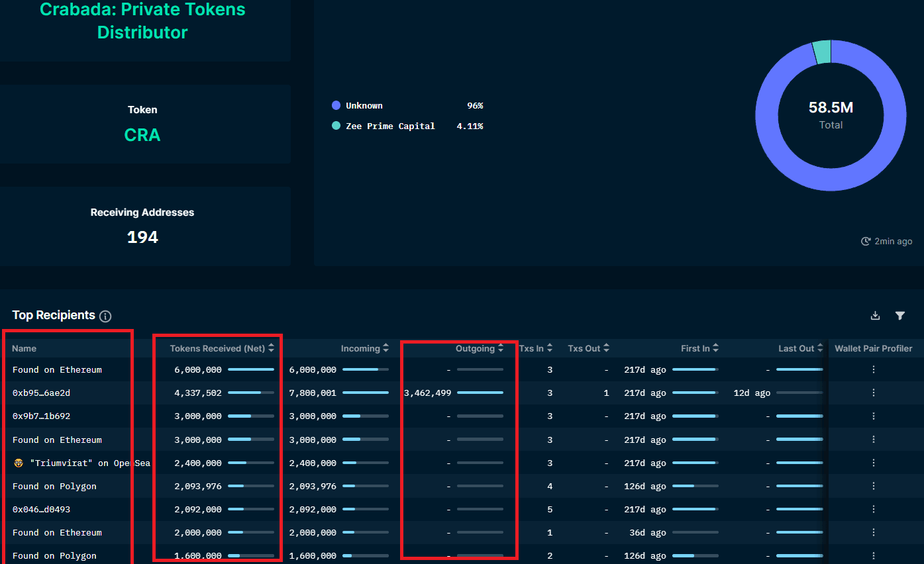Screen dimensions: 924x564
Task: Click the purple Unknown legend dot
Action: pyautogui.click(x=336, y=105)
